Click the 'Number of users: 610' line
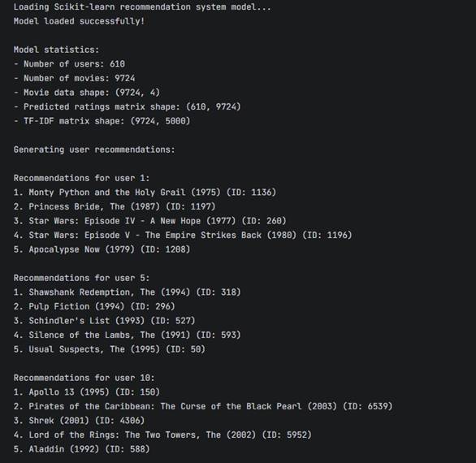476x463 pixels. coord(69,64)
